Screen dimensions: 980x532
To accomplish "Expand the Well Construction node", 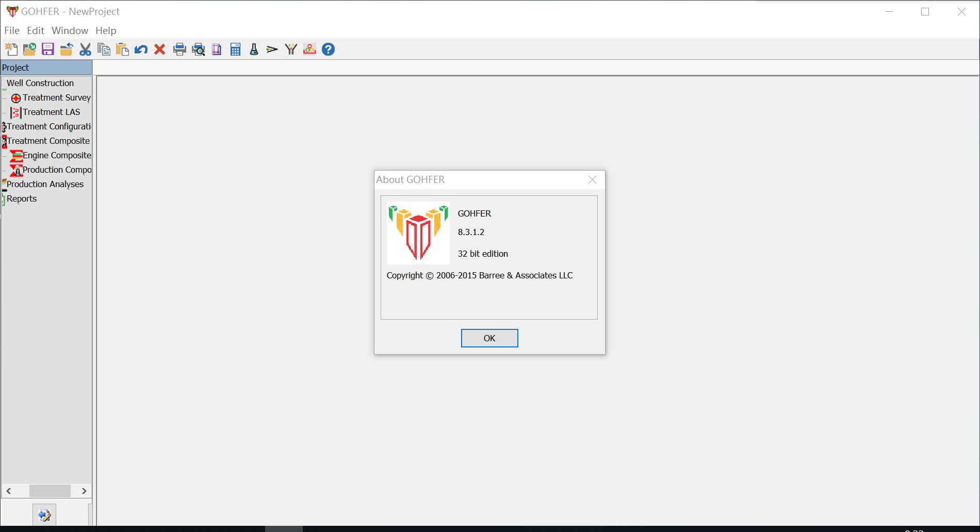I will coord(40,83).
